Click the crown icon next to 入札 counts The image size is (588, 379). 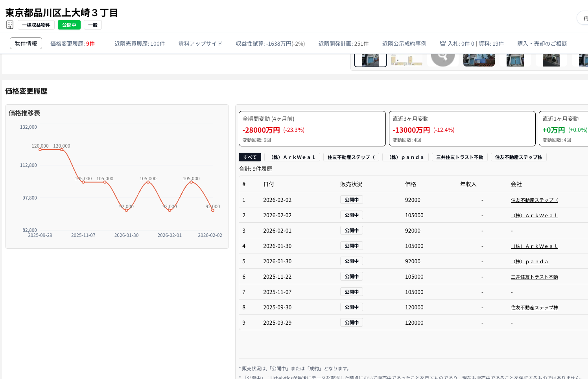click(443, 43)
